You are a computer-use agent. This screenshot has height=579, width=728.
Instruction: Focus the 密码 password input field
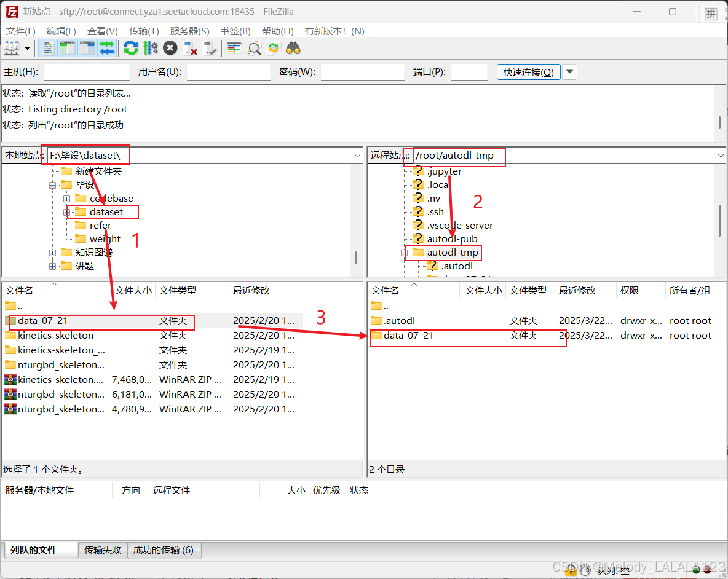click(x=363, y=72)
